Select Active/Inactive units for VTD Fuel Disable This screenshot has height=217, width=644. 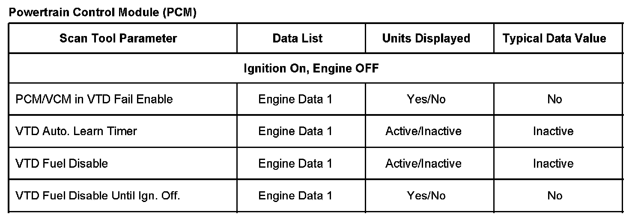(423, 163)
